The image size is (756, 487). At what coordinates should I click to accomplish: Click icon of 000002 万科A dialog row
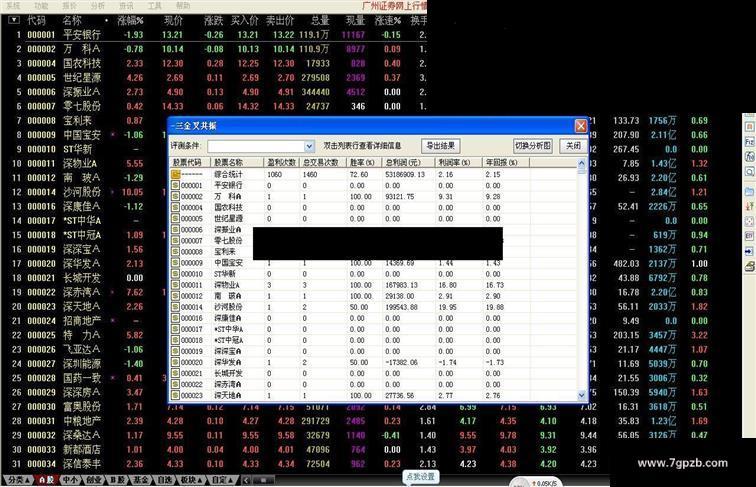[x=176, y=196]
